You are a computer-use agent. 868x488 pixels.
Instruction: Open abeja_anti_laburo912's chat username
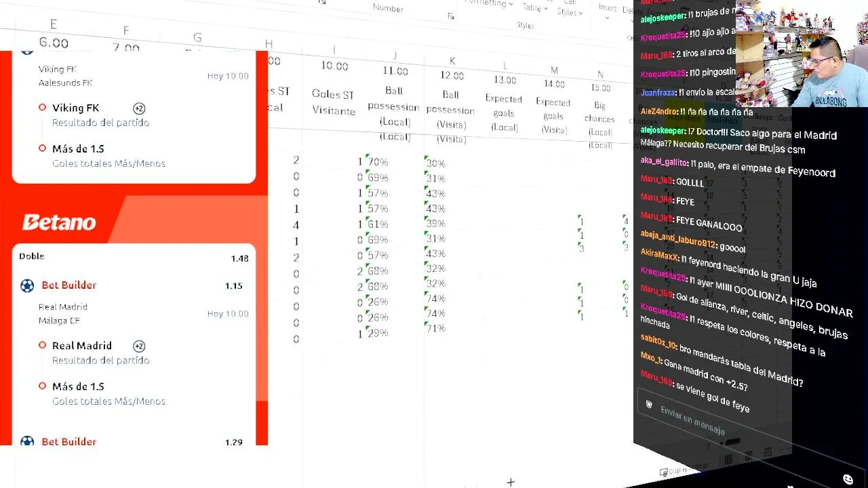(677, 239)
